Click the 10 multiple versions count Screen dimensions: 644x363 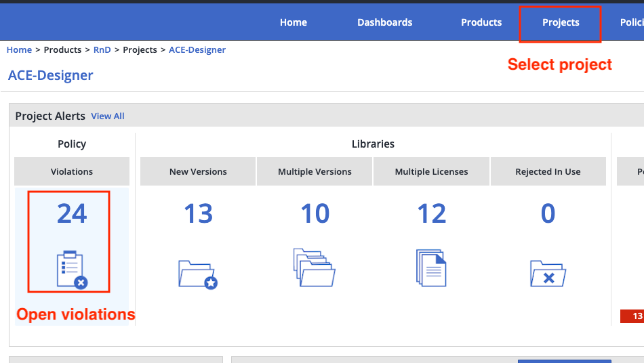(x=315, y=214)
